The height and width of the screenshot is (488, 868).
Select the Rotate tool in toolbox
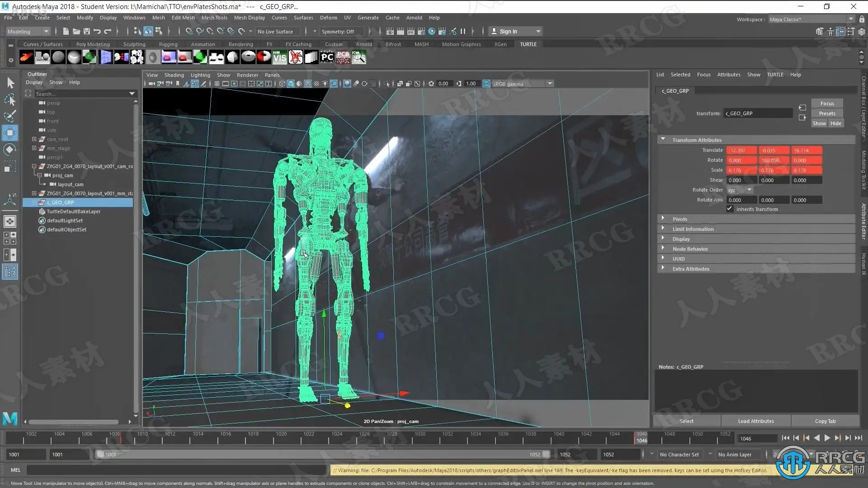click(10, 150)
